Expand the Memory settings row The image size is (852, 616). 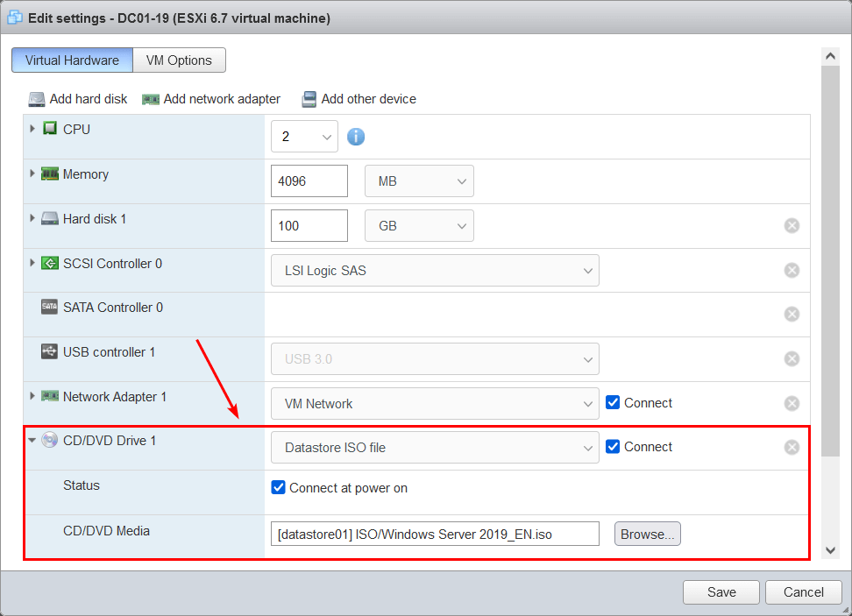(32, 173)
